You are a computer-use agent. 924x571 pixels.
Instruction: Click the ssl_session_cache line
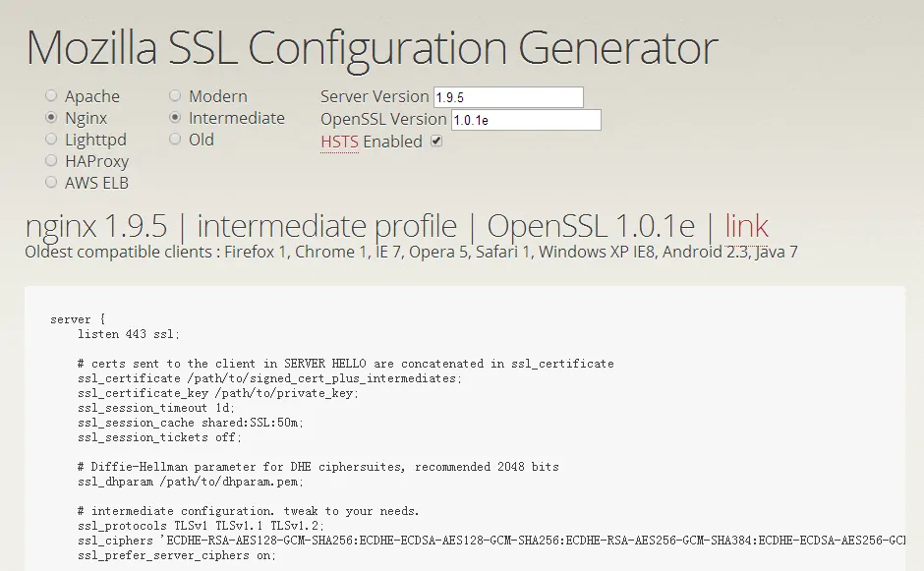(191, 423)
